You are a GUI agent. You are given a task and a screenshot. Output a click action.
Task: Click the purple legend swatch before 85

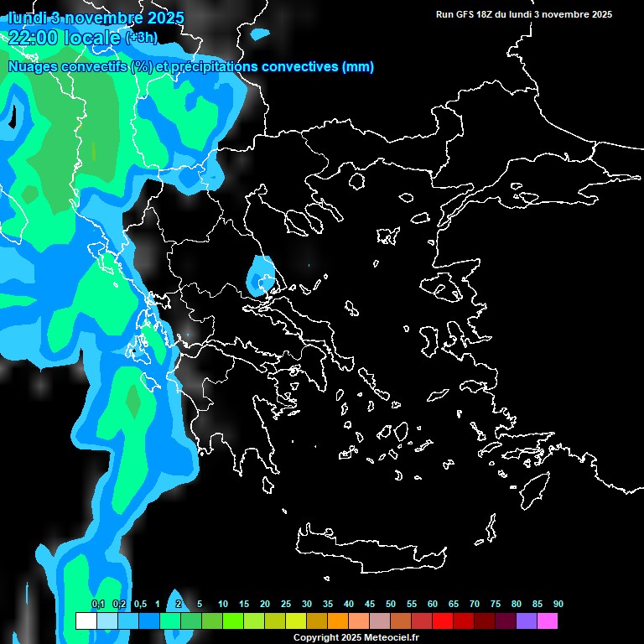pos(527,621)
